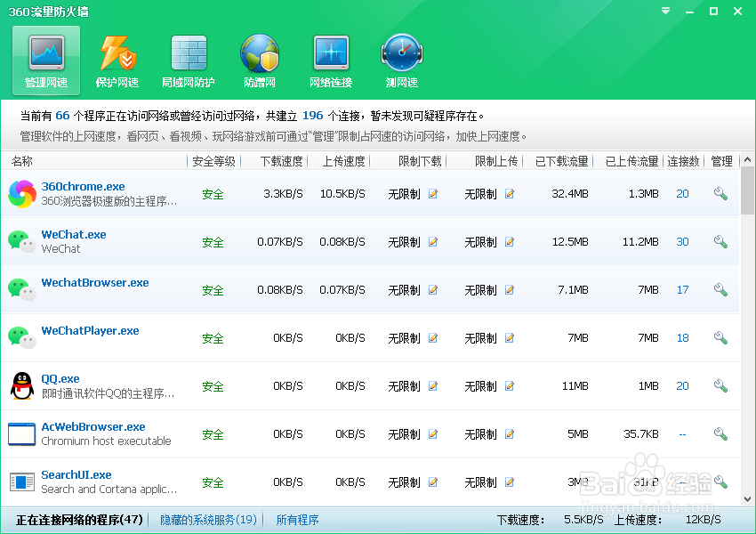Open the 管理网速 toolbar section
This screenshot has width=756, height=534.
click(46, 61)
